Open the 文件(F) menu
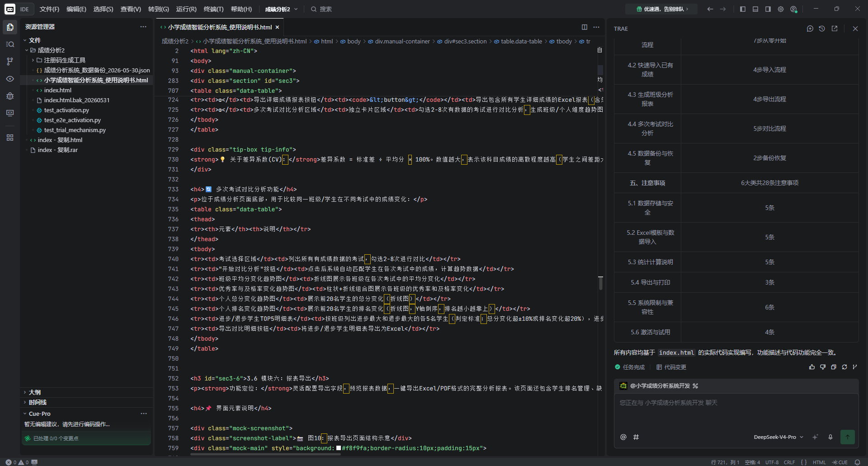 (x=49, y=9)
